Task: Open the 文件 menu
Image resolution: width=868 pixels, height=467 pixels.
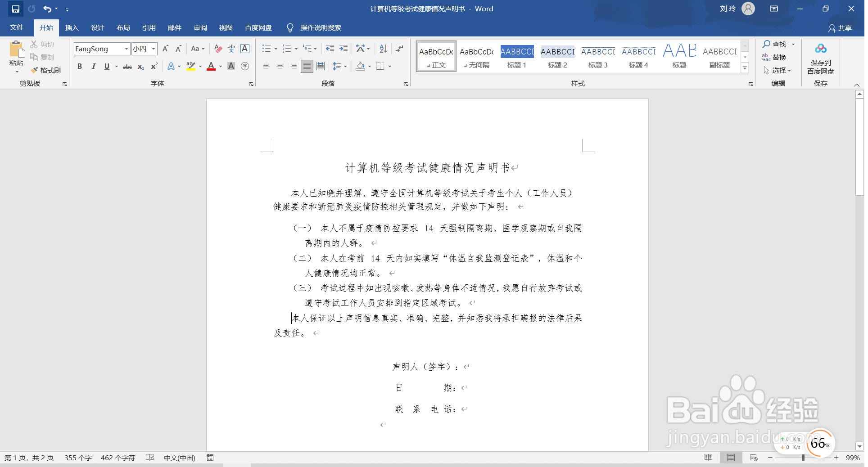Action: point(17,27)
